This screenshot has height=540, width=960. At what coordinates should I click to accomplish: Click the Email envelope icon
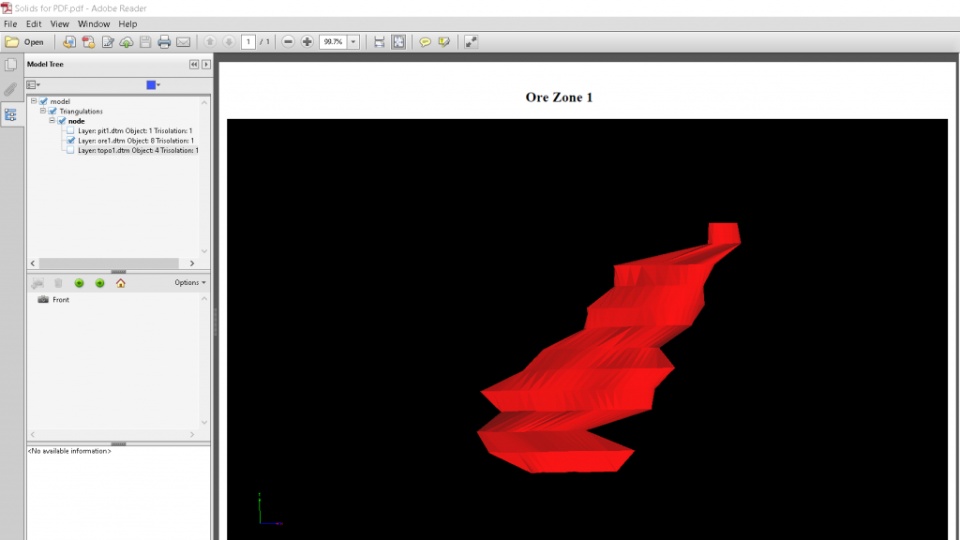(183, 42)
